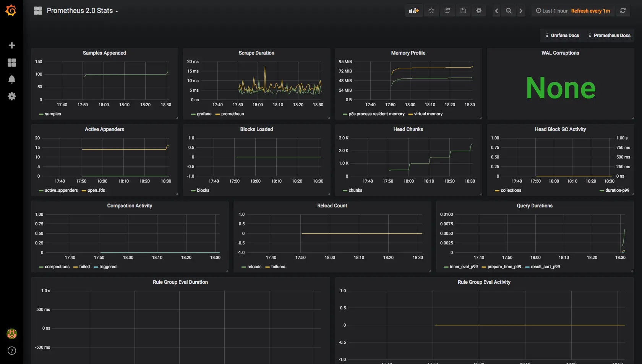Open the Create icon in the left sidebar
This screenshot has width=642, height=364.
12,45
